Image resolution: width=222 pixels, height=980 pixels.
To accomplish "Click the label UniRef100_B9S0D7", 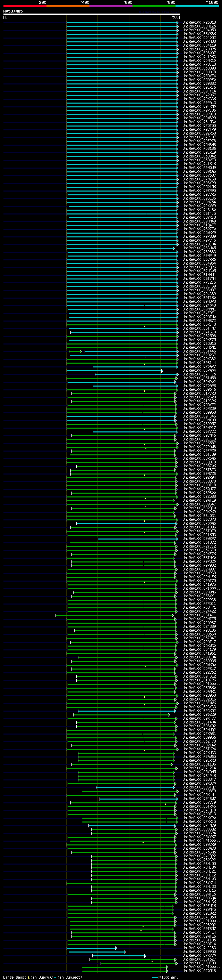I will 199,53.
